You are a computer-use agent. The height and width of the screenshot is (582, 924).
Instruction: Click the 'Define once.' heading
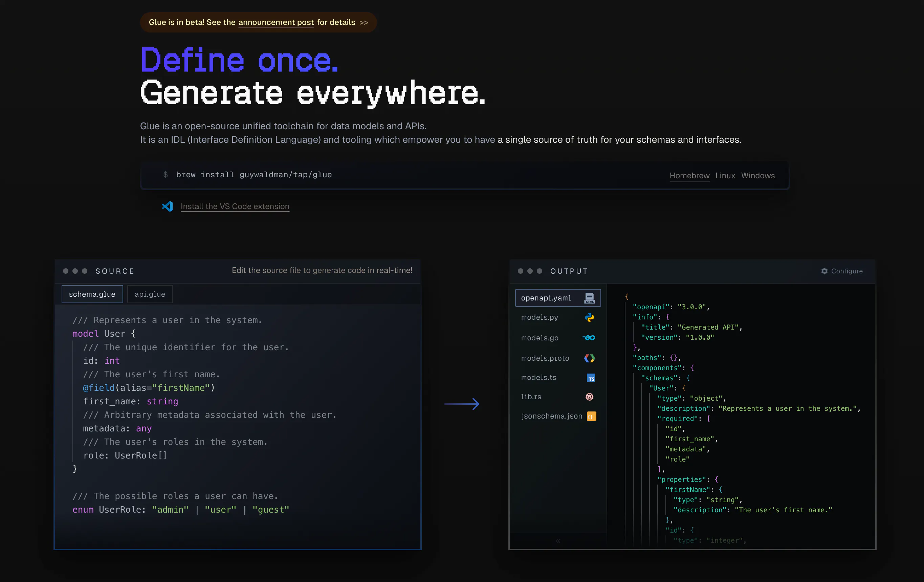[239, 60]
